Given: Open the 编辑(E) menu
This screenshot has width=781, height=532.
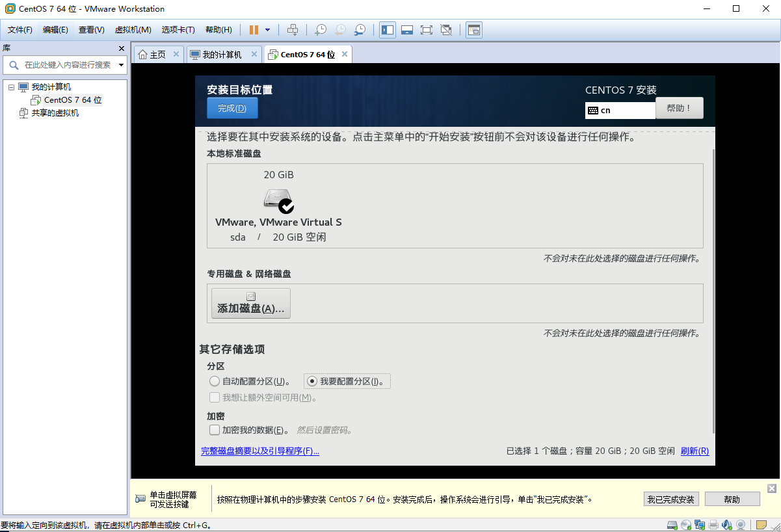Looking at the screenshot, I should pyautogui.click(x=55, y=30).
